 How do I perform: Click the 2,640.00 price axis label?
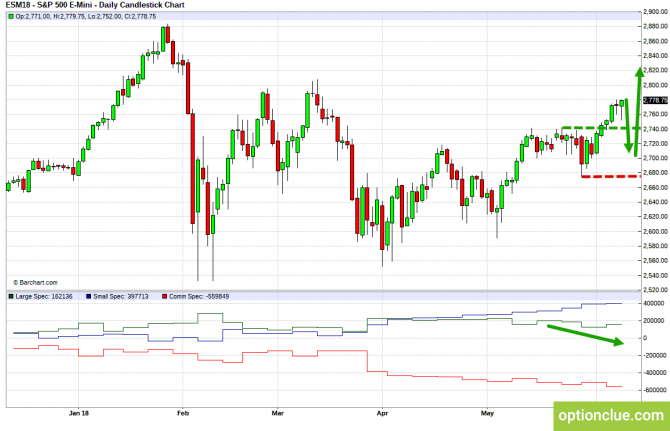click(655, 202)
